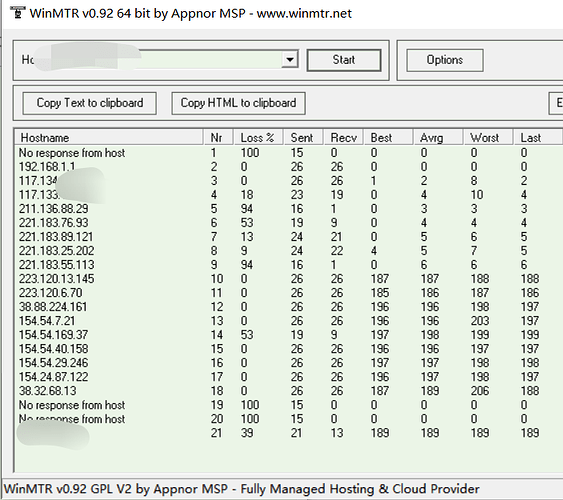Click the Avrg column header
This screenshot has width=563, height=500.
click(x=438, y=137)
